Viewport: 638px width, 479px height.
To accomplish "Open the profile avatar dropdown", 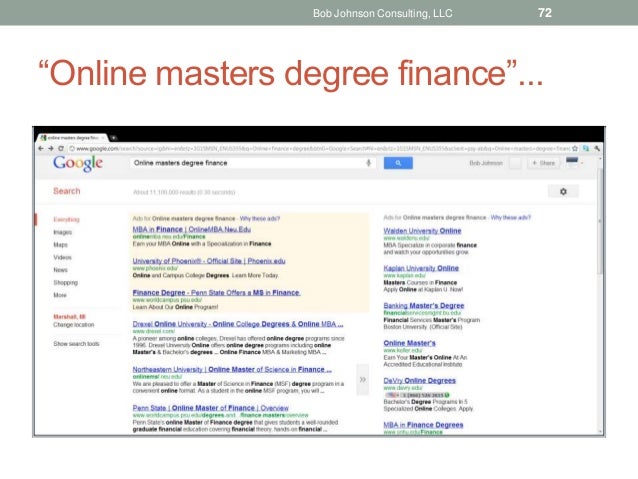I will coord(574,162).
